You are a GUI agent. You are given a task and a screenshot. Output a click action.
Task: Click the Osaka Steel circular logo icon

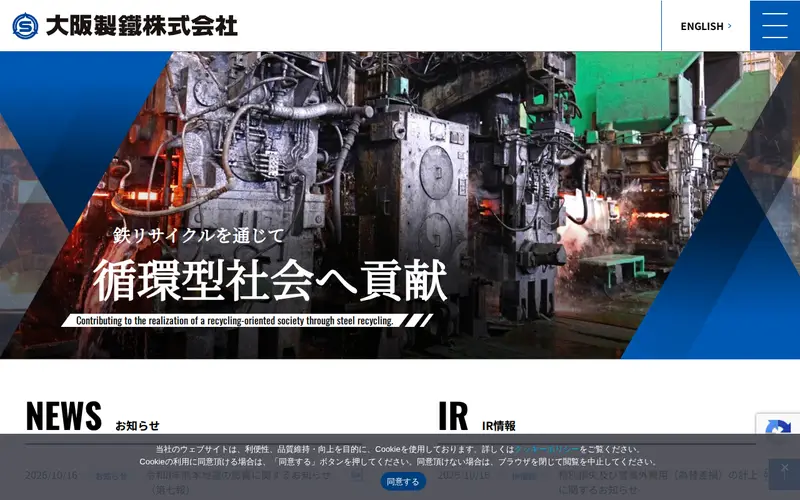(x=25, y=26)
